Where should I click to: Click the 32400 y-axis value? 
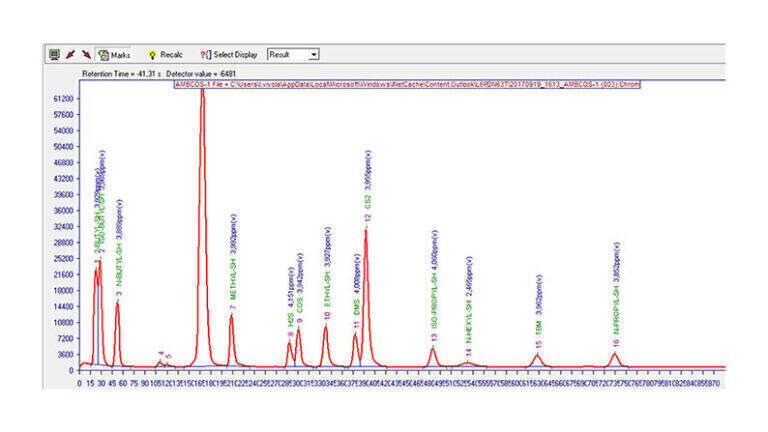pos(63,227)
